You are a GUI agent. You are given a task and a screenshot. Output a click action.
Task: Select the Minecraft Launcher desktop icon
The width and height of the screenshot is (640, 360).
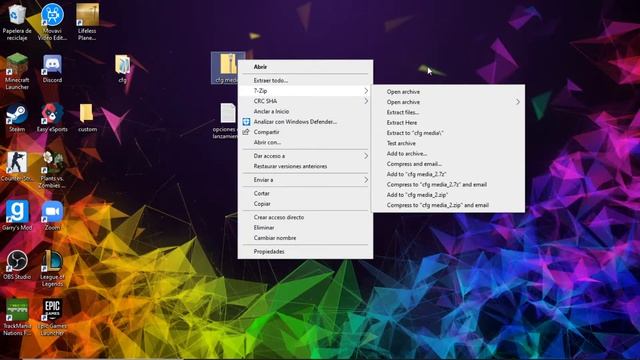point(17,71)
